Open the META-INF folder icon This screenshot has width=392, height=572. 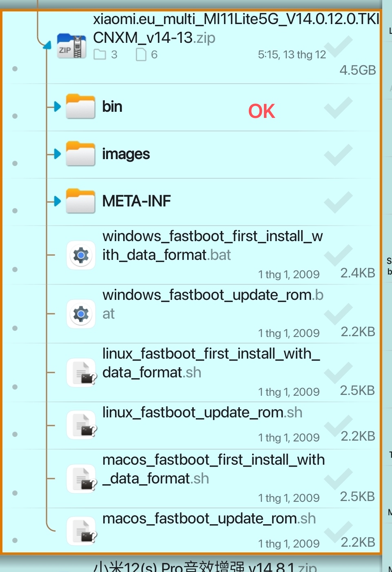(81, 201)
